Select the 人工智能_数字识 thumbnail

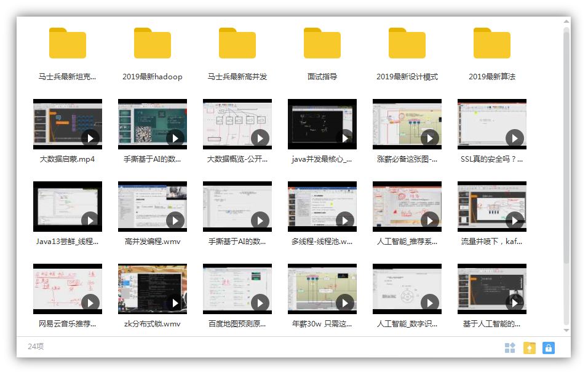tap(407, 288)
